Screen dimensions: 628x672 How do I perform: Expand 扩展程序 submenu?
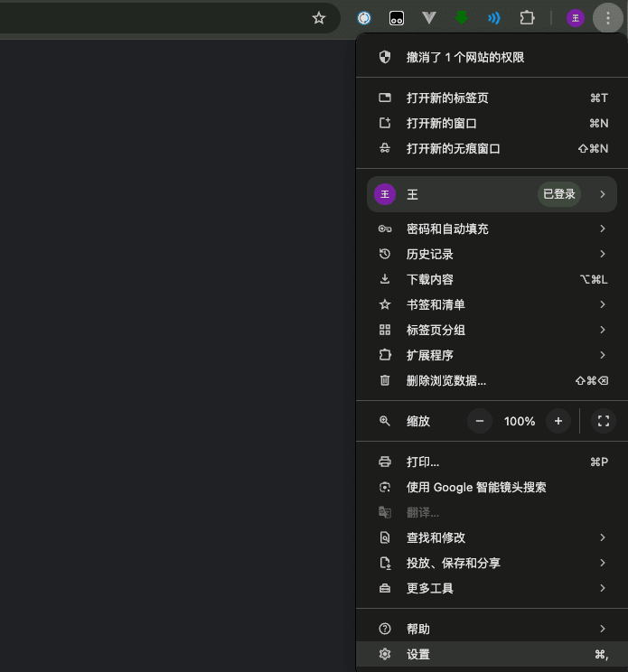[x=492, y=355]
